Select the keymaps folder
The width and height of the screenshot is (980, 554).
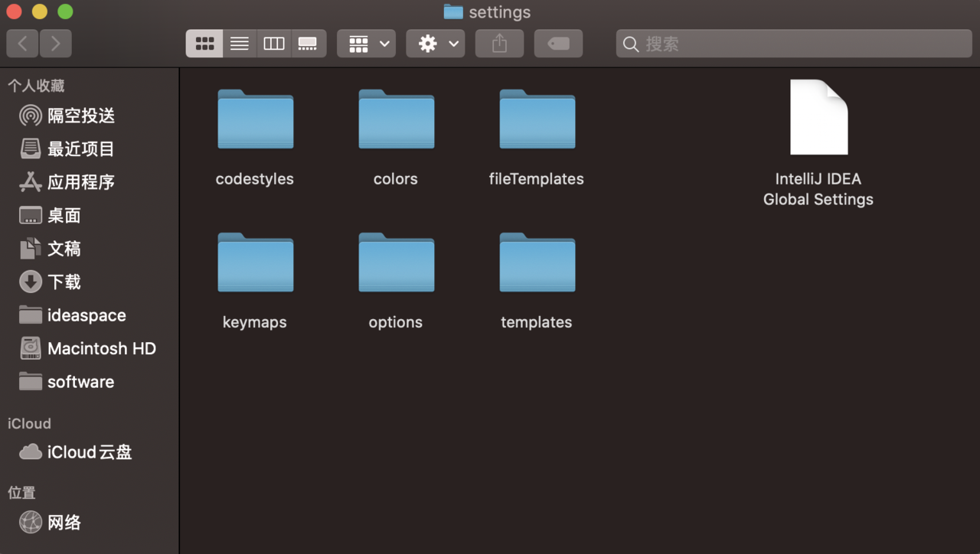pyautogui.click(x=255, y=263)
